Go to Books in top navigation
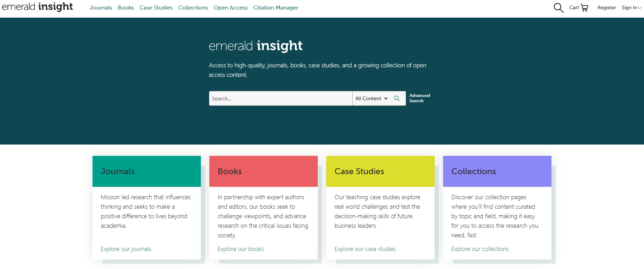 pyautogui.click(x=126, y=8)
